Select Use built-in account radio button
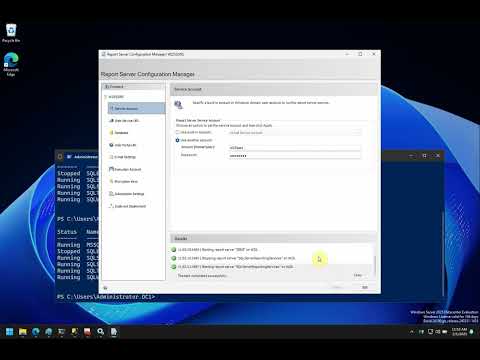Image resolution: width=480 pixels, height=360 pixels. click(178, 132)
